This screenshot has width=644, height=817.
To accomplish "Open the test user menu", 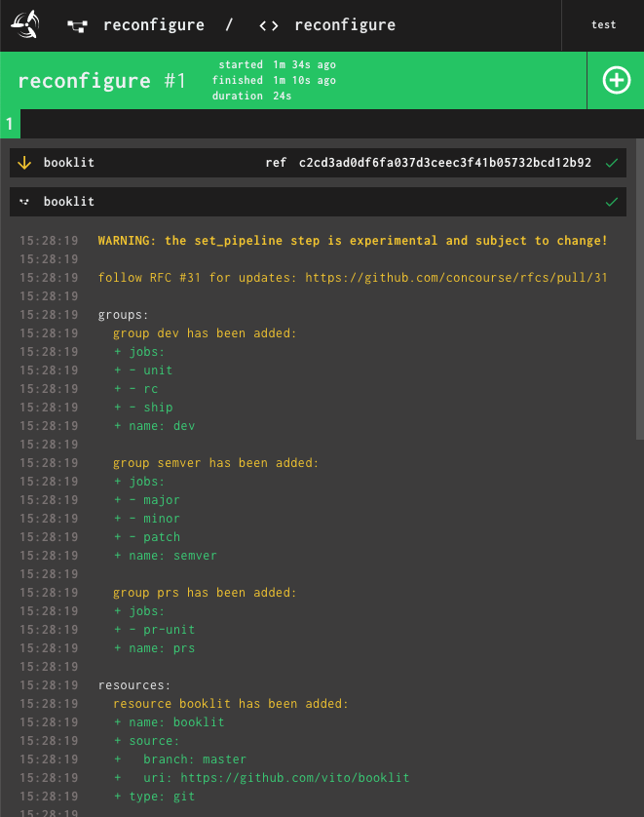I will click(603, 24).
